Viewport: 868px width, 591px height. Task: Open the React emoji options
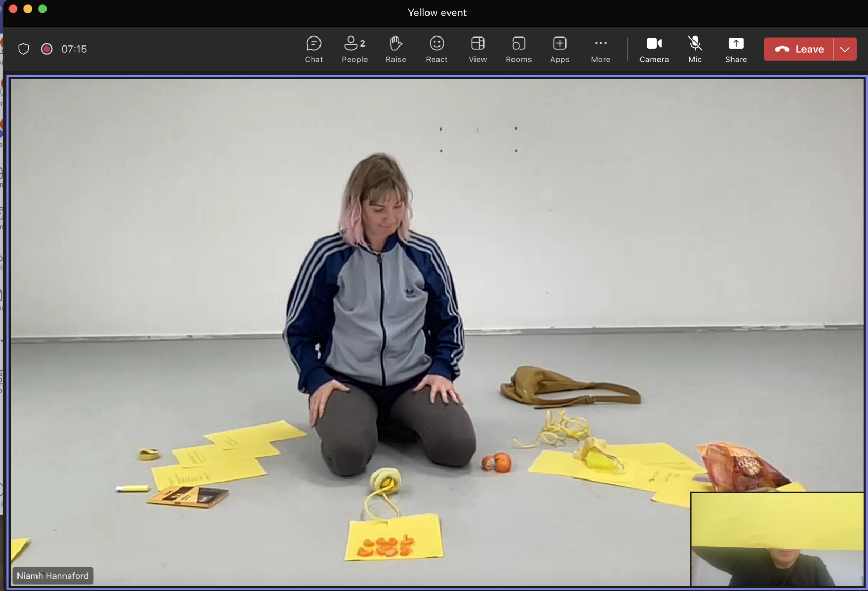[436, 49]
